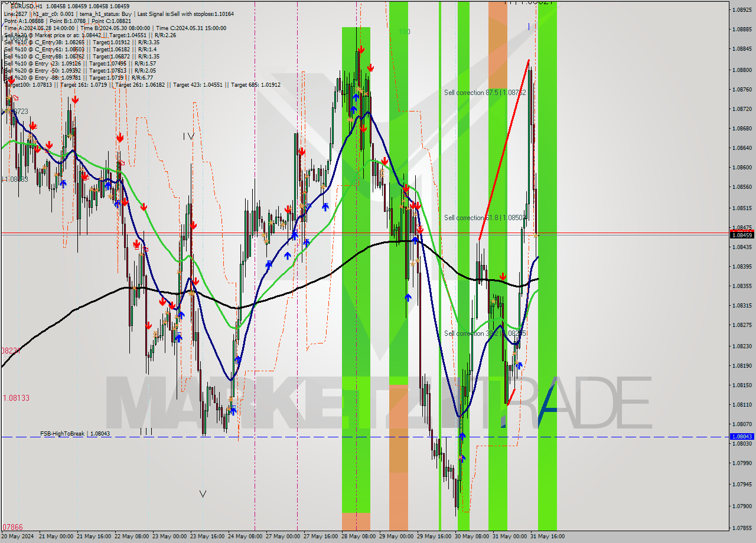
Task: Click 1.07855 on the price axis
Action: coord(742,528)
